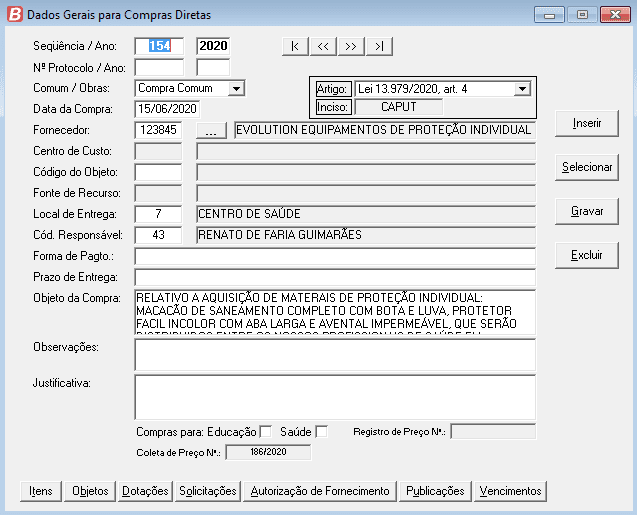Open Autorização de Fornecimento
This screenshot has width=637, height=515.
point(320,491)
